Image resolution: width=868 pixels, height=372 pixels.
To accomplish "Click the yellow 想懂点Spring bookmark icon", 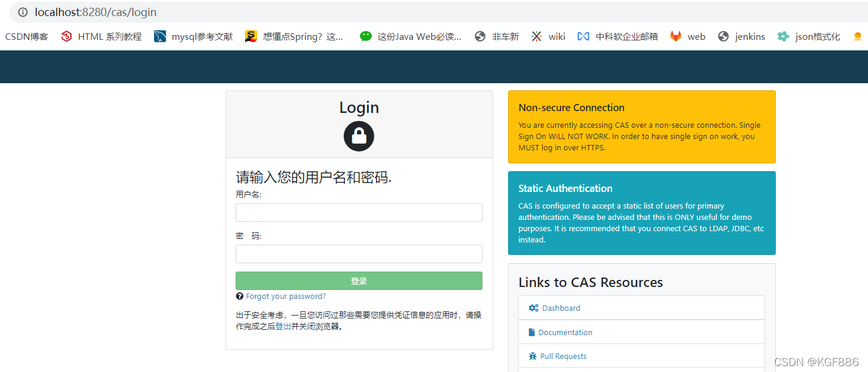I will click(x=251, y=36).
